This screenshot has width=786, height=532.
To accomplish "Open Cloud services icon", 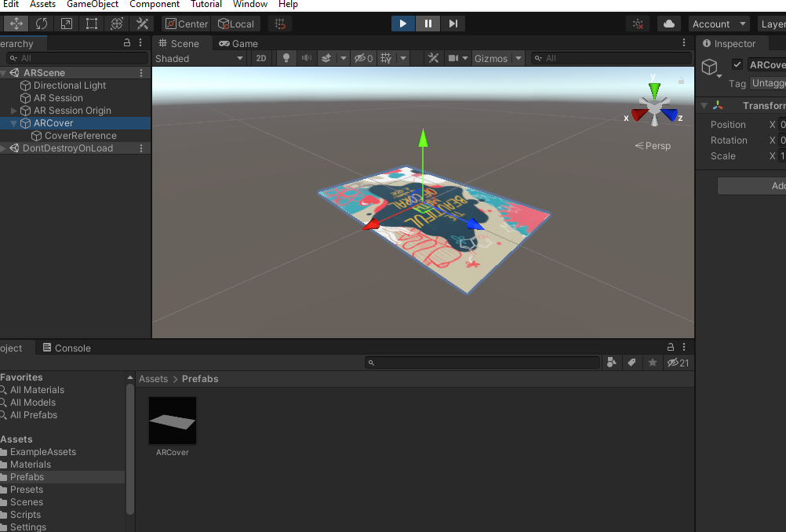I will (668, 24).
